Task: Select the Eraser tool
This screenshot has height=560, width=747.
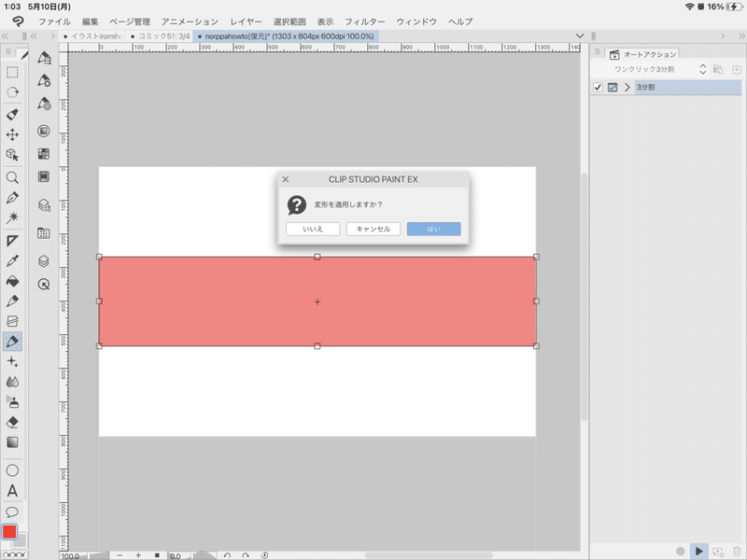Action: click(12, 422)
